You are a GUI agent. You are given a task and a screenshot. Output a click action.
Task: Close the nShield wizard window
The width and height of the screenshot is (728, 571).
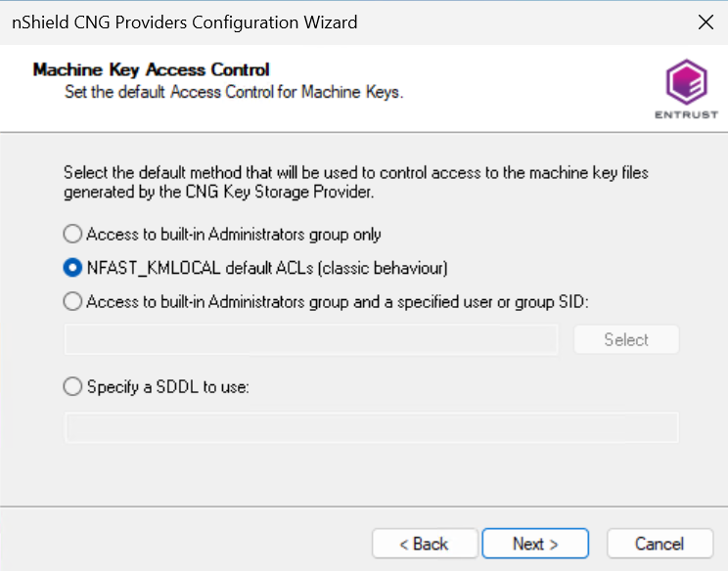(x=705, y=22)
